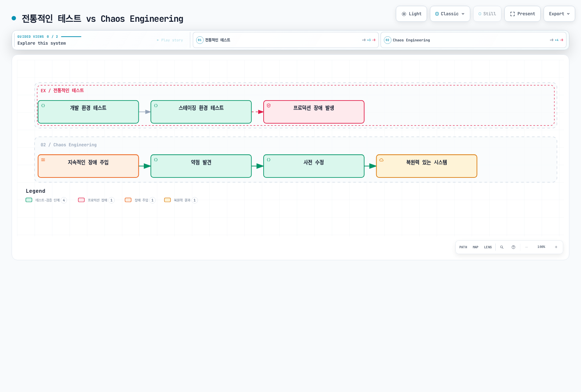581x392 pixels.
Task: Select the 사전 수정 node
Action: (314, 166)
